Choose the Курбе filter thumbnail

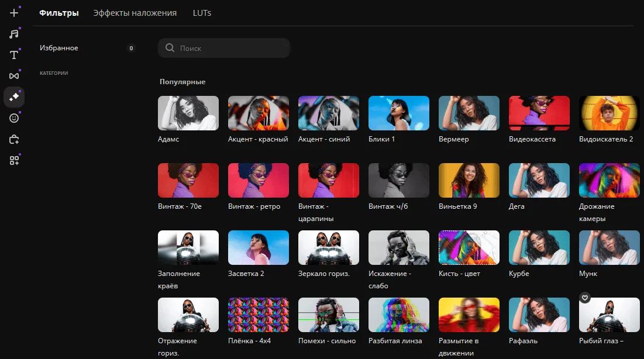(x=539, y=247)
